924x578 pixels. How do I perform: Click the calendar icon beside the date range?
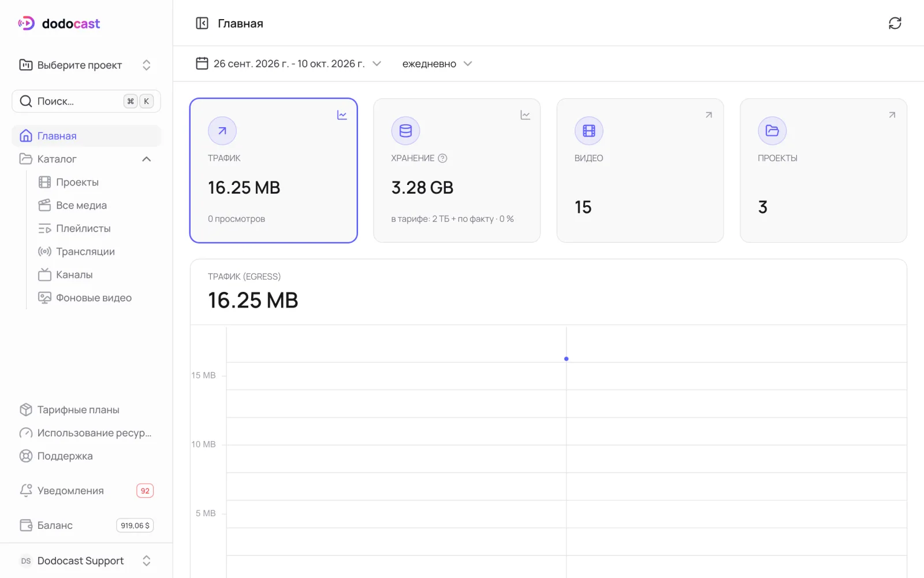click(202, 64)
